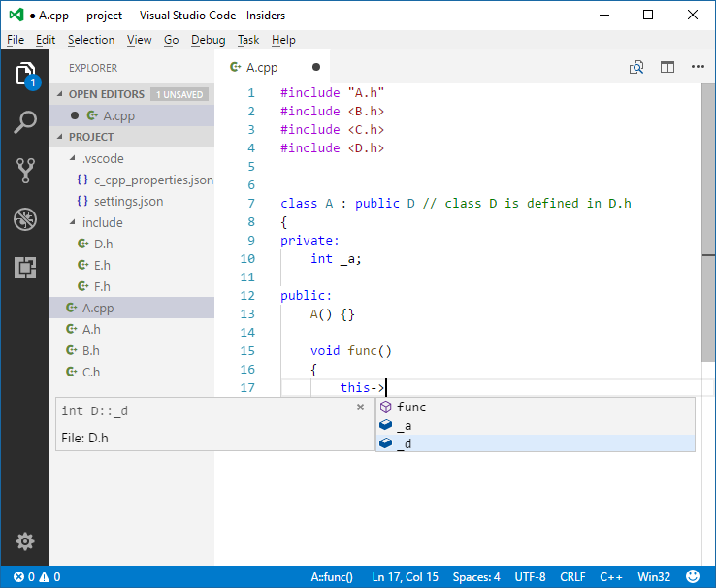The image size is (716, 588).
Task: Click the C++ language mode in status bar
Action: [611, 576]
